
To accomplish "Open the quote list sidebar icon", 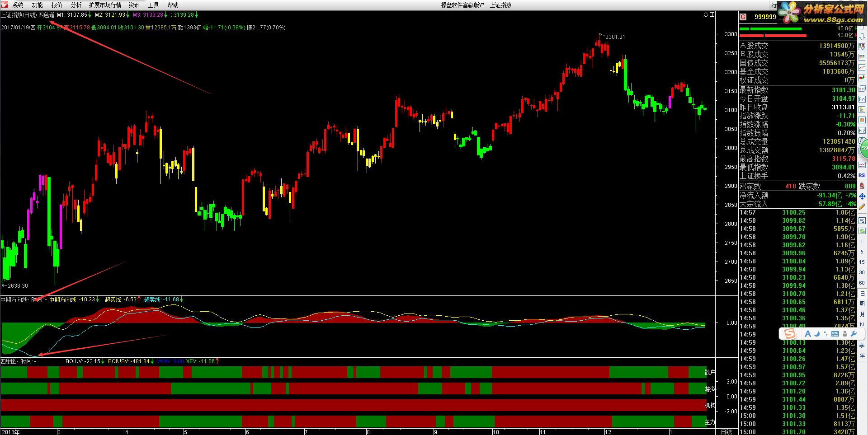I will [862, 47].
